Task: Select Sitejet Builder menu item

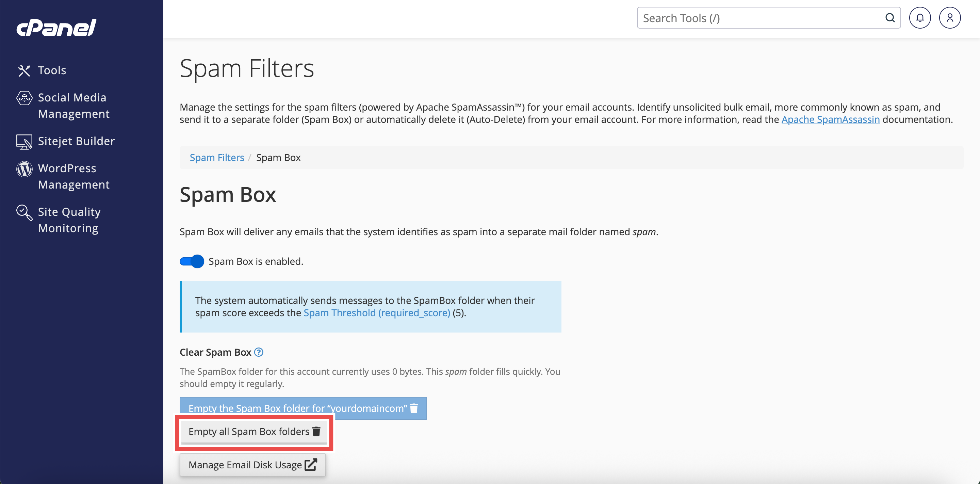Action: click(x=76, y=141)
